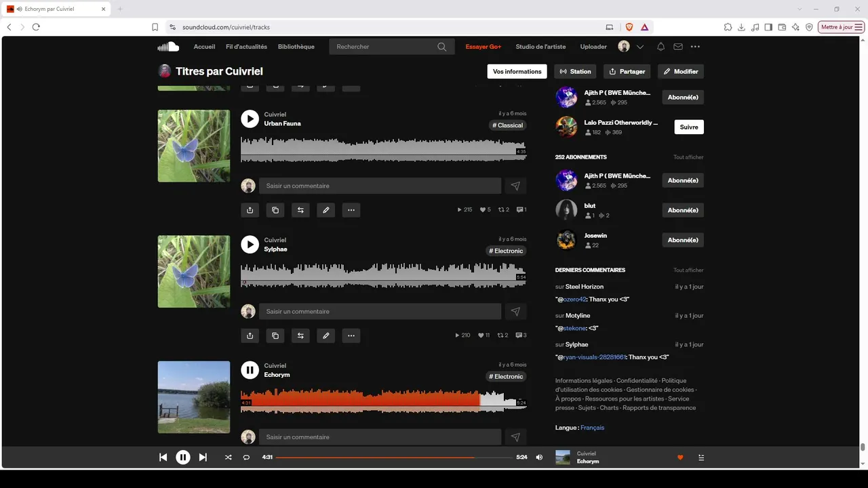Bookmark this page icon in address bar
Viewport: 868px width, 488px height.
155,27
